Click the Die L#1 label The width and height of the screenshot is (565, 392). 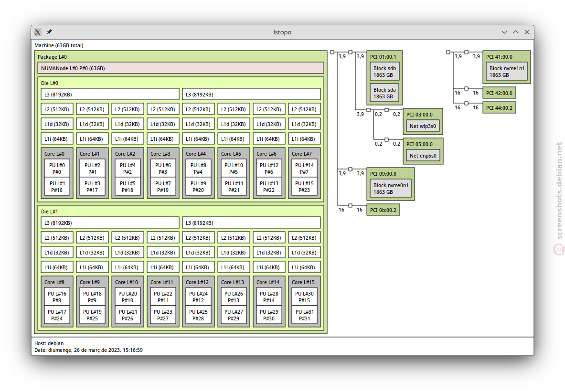(x=50, y=212)
